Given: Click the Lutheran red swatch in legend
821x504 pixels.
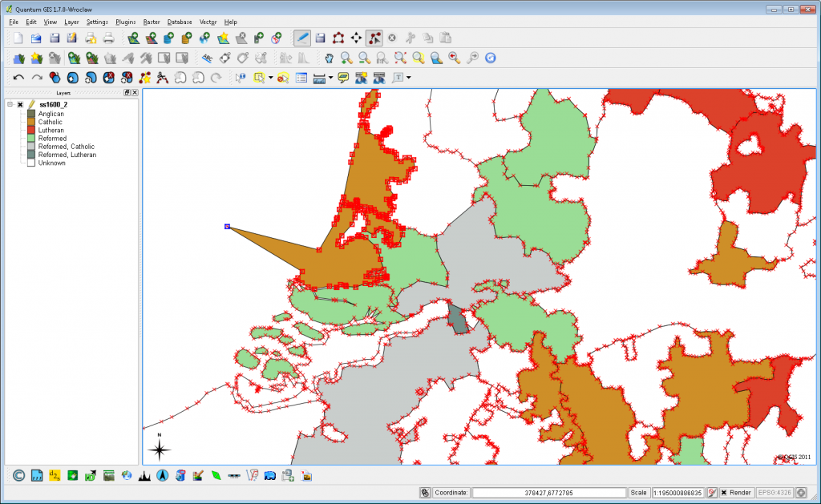Looking at the screenshot, I should point(31,131).
